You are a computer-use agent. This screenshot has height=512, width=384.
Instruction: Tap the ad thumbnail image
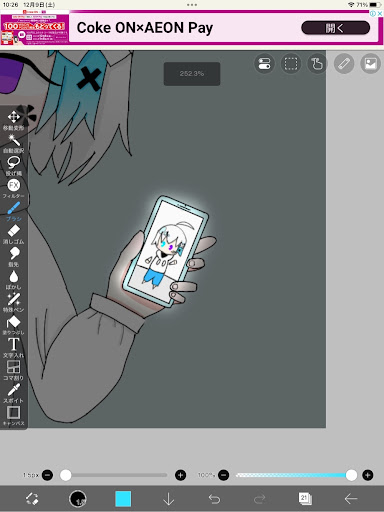pos(35,28)
